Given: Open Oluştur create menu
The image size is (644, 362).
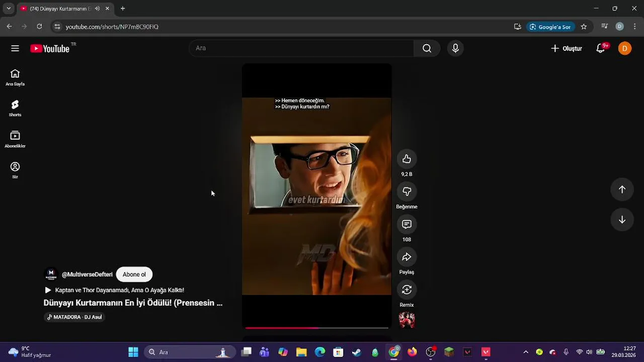Looking at the screenshot, I should coord(567,48).
